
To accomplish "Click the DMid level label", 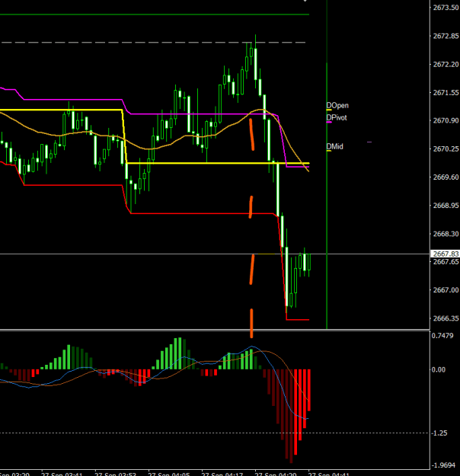I will pos(334,147).
